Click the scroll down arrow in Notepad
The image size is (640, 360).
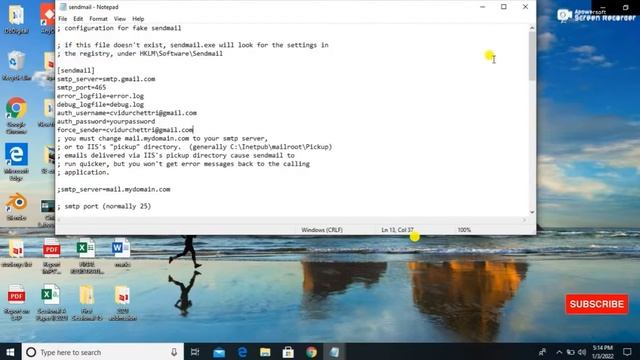(x=532, y=212)
